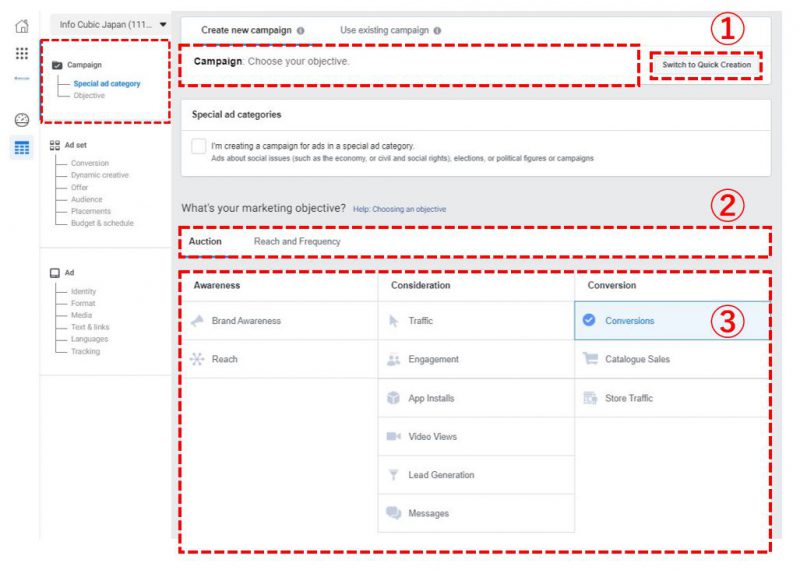Choose the Reach objective
The image size is (800, 570).
224,359
